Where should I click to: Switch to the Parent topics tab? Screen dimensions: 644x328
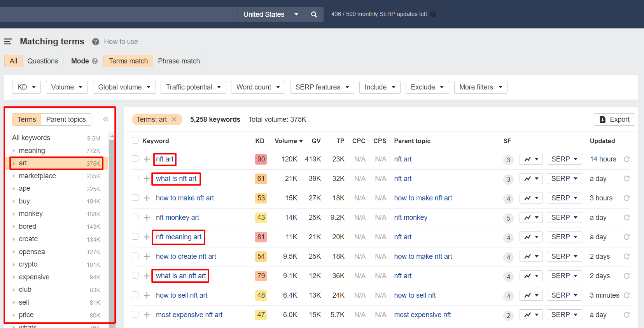tap(66, 119)
